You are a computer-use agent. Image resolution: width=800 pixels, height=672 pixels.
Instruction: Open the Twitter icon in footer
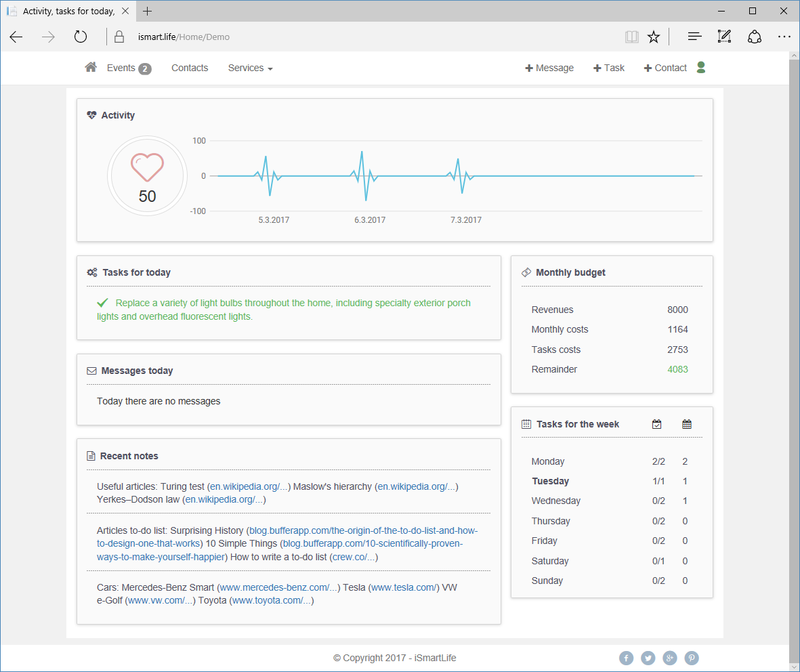(648, 658)
